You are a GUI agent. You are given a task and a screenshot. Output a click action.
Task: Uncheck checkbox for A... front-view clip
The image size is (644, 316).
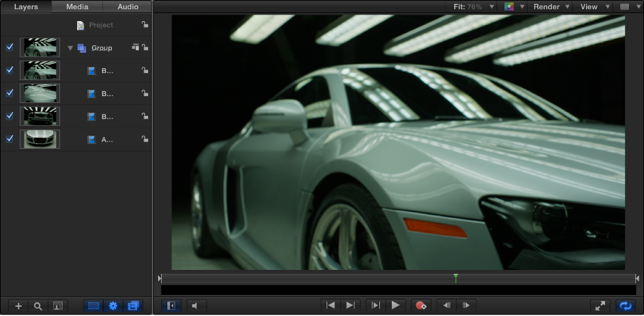tap(9, 139)
